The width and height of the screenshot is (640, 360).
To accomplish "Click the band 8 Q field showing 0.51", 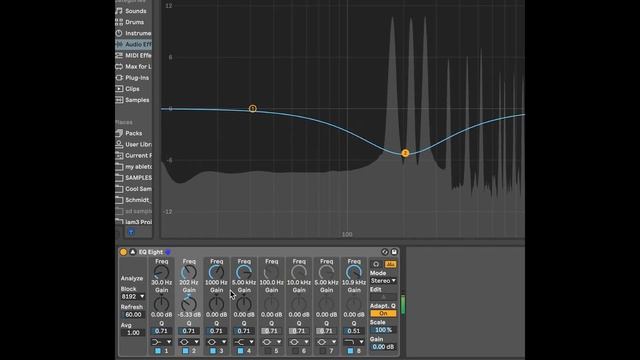I will coord(354,331).
